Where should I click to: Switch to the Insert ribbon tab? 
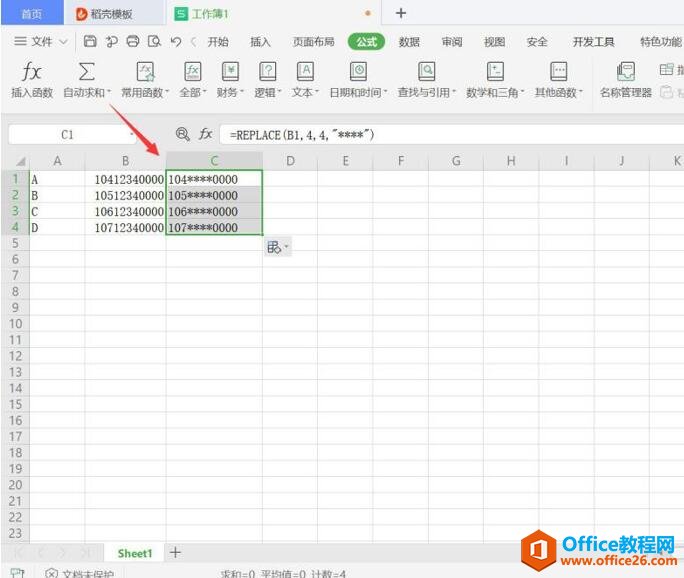[260, 42]
